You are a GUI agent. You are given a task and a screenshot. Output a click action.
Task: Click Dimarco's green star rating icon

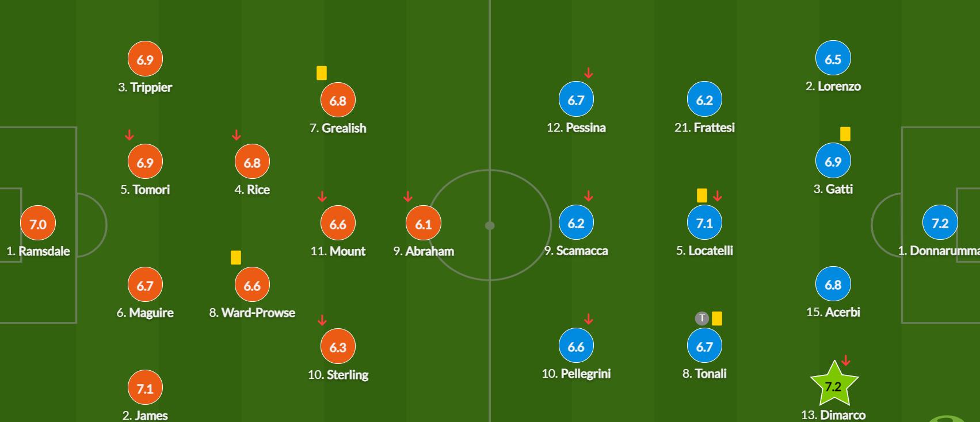coord(833,386)
